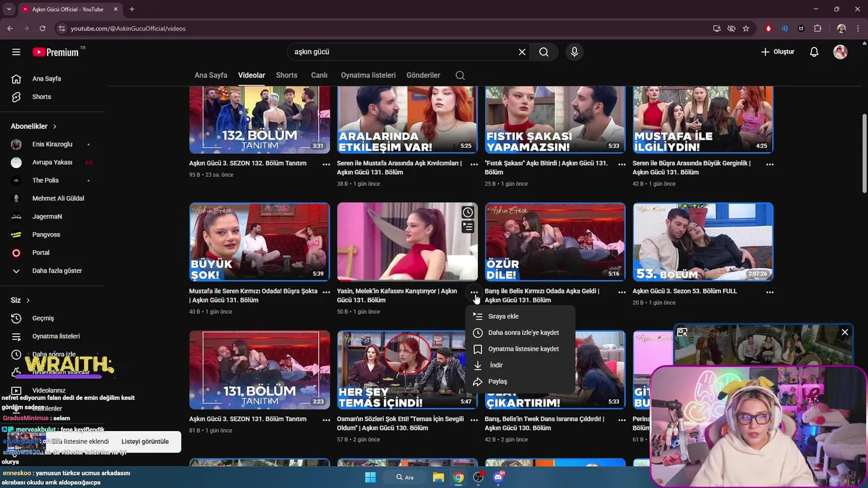The image size is (868, 488).
Task: Select İndir from the context menu
Action: (x=520, y=365)
